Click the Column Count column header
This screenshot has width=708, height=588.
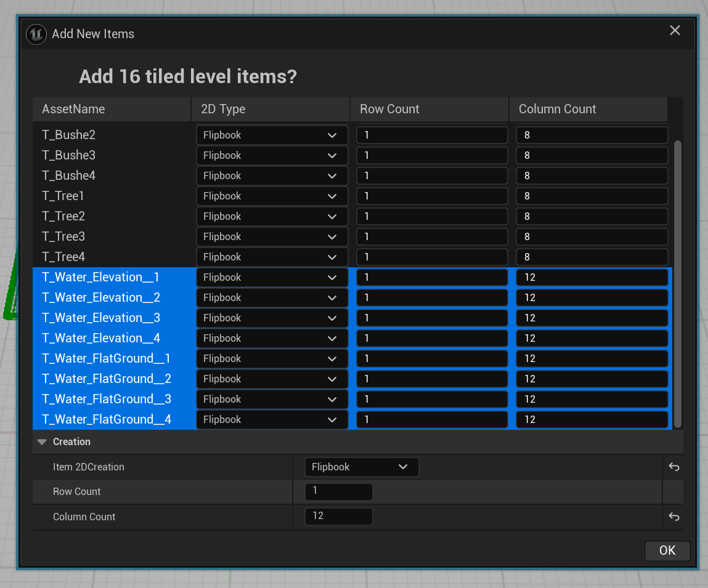pos(587,110)
